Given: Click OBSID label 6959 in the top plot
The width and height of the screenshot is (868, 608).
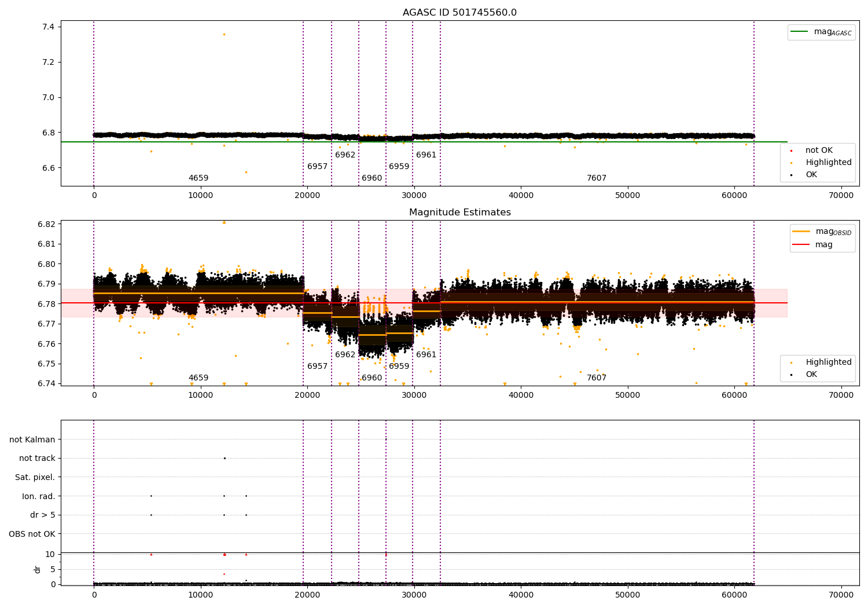Looking at the screenshot, I should point(399,167).
